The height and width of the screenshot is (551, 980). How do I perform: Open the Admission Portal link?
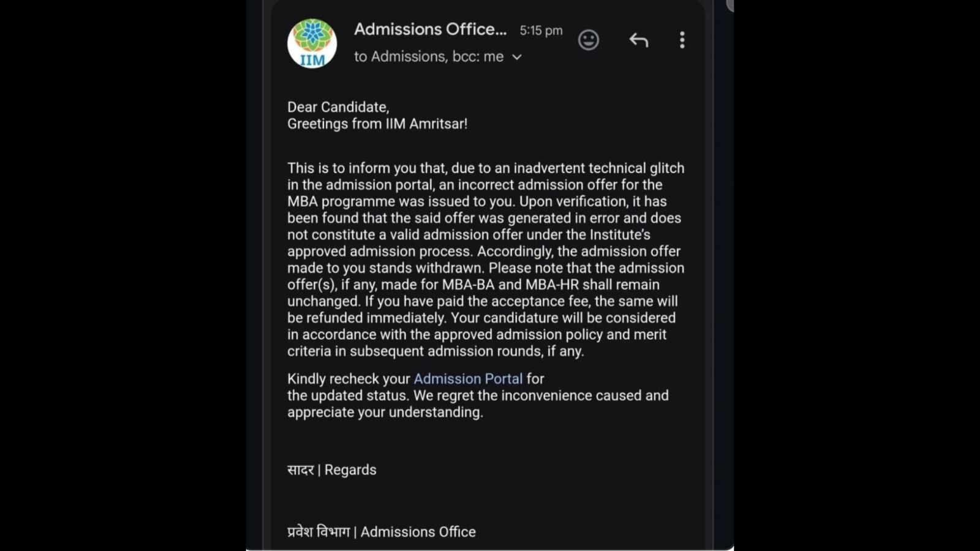pyautogui.click(x=468, y=379)
